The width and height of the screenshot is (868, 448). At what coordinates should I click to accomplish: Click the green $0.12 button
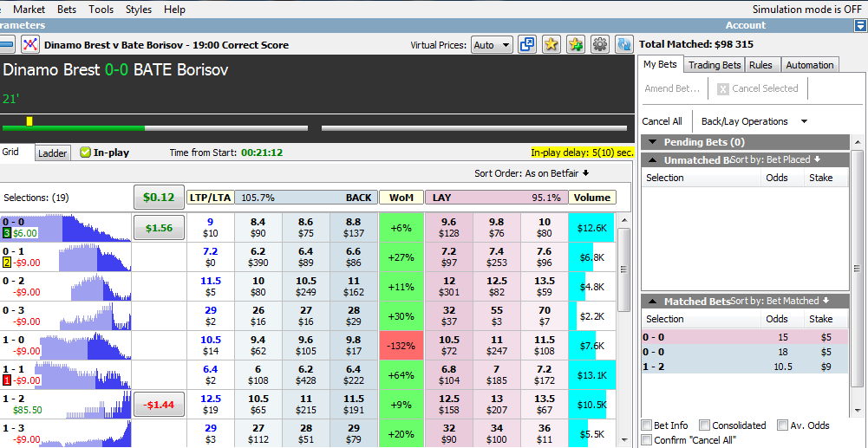coord(159,198)
